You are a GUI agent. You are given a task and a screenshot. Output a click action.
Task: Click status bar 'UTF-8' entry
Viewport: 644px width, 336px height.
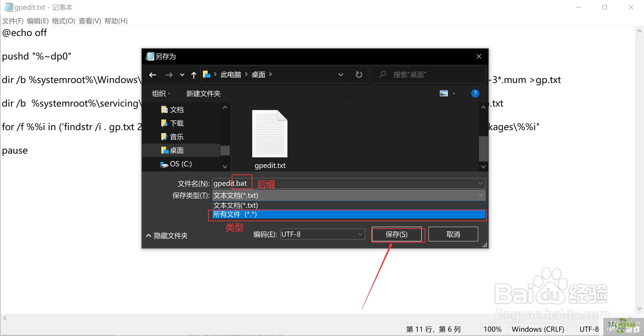589,329
